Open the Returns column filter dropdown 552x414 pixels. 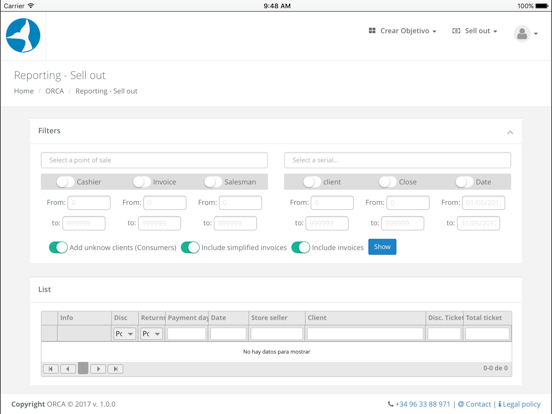pos(151,333)
